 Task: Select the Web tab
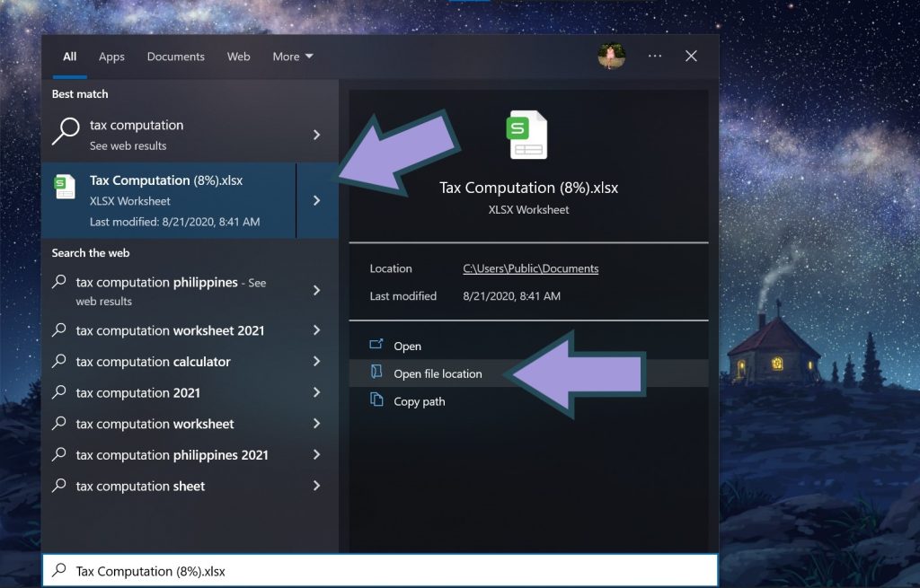[x=238, y=56]
